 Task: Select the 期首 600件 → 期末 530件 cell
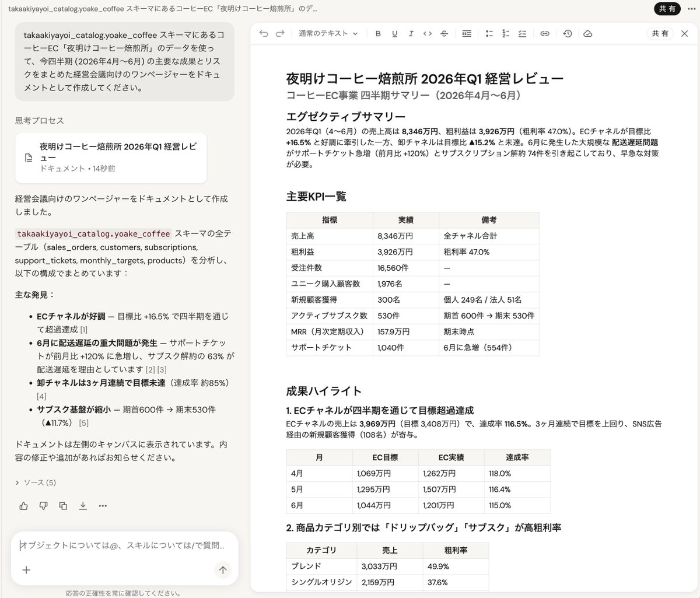coord(489,316)
